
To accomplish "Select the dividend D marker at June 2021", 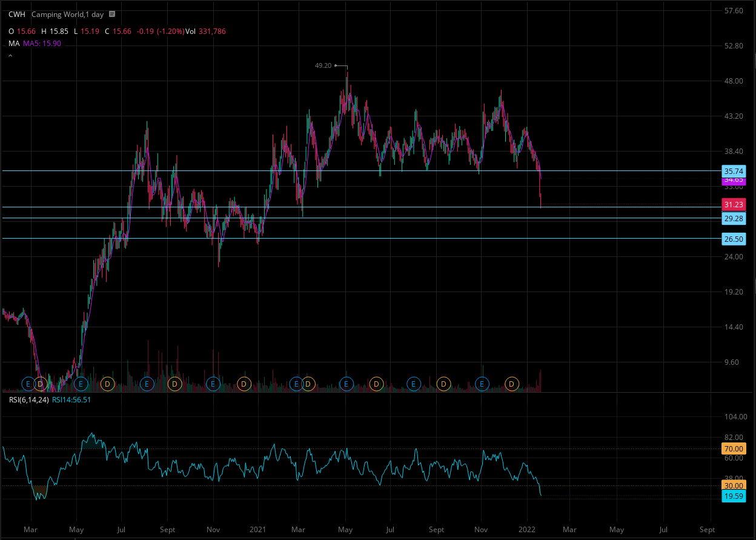I will (x=376, y=384).
